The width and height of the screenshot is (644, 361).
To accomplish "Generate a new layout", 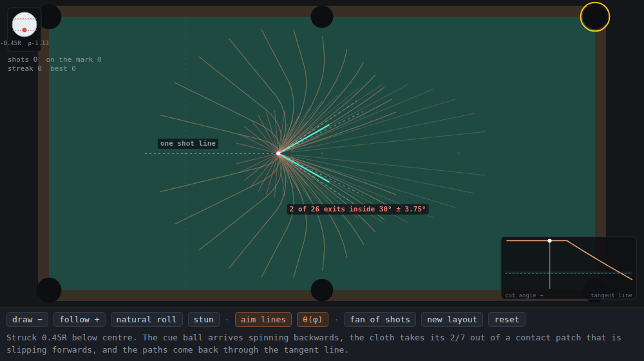I will (452, 320).
